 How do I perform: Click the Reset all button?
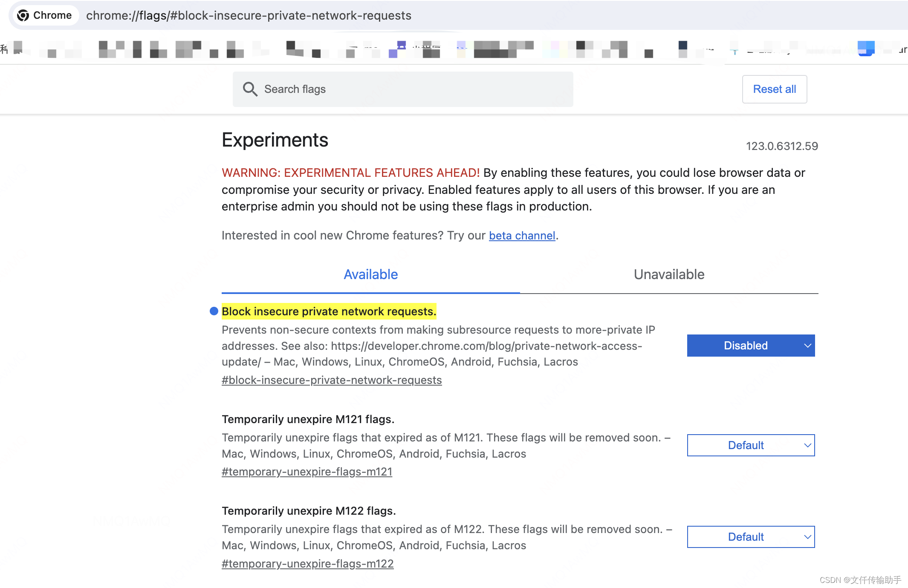774,89
